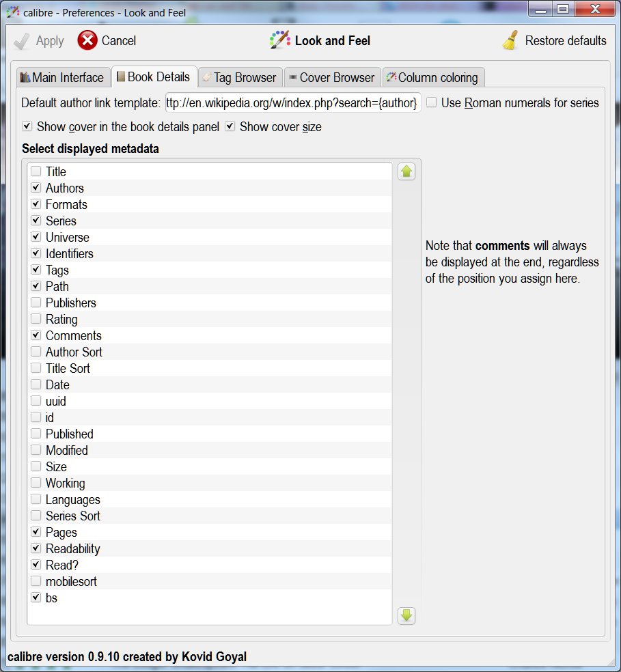Open the Tag Browser tab
The width and height of the screenshot is (621, 672).
click(240, 78)
